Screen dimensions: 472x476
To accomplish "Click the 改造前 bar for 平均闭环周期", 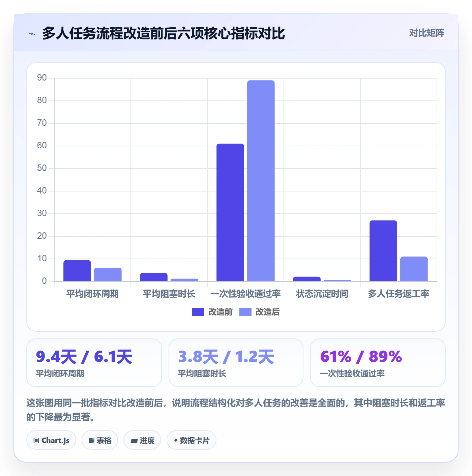I will (77, 271).
